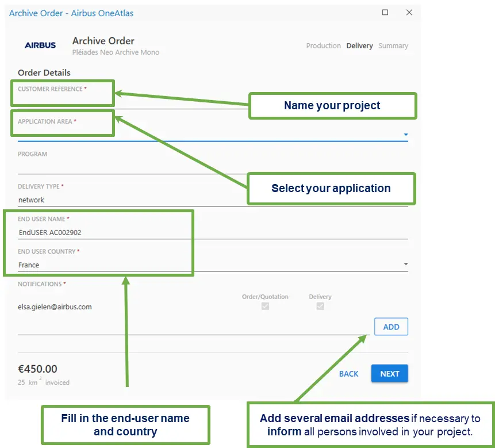This screenshot has width=495, height=448.
Task: Click the Archive Order - Airbus OneAtlas title
Action: 71,13
